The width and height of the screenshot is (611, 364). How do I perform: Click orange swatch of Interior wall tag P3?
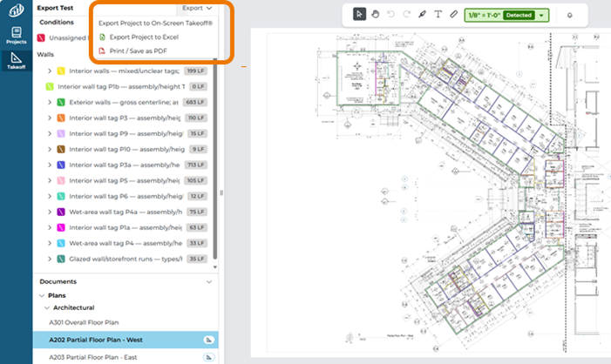click(61, 118)
